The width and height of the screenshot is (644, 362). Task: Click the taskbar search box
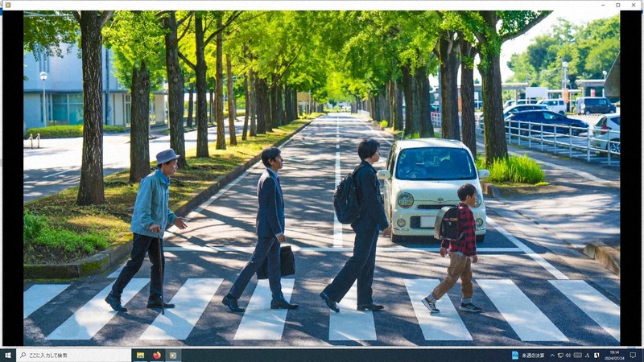click(72, 355)
